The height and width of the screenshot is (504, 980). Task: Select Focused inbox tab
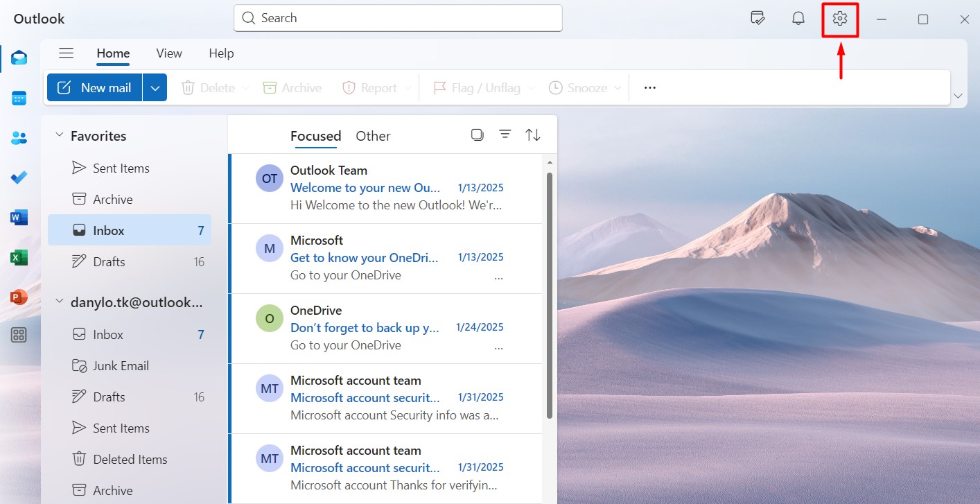coord(316,136)
